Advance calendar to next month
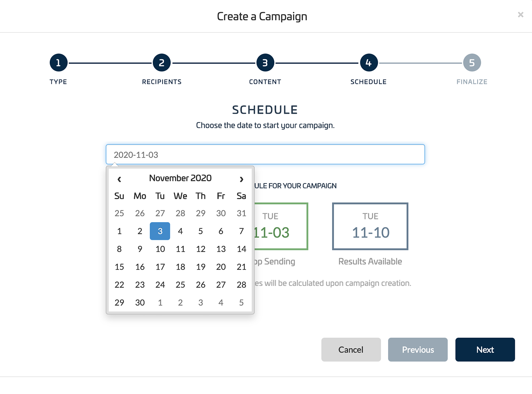Viewport: 532px width, 394px height. (x=241, y=179)
